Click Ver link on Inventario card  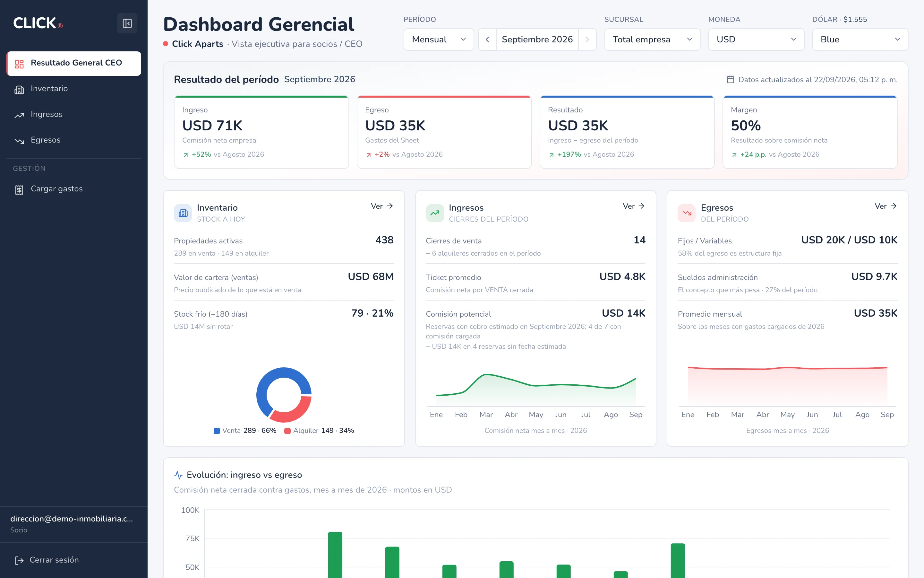382,206
